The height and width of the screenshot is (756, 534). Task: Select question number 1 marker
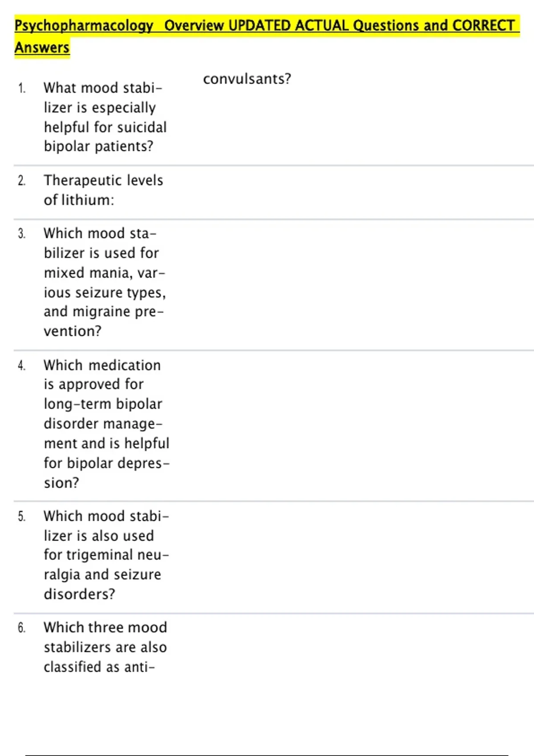[x=22, y=88]
